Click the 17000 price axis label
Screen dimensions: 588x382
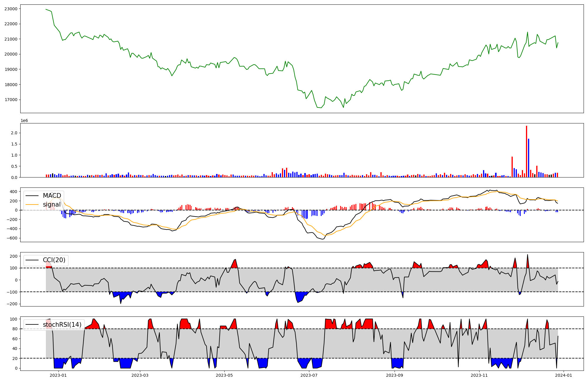pos(11,100)
